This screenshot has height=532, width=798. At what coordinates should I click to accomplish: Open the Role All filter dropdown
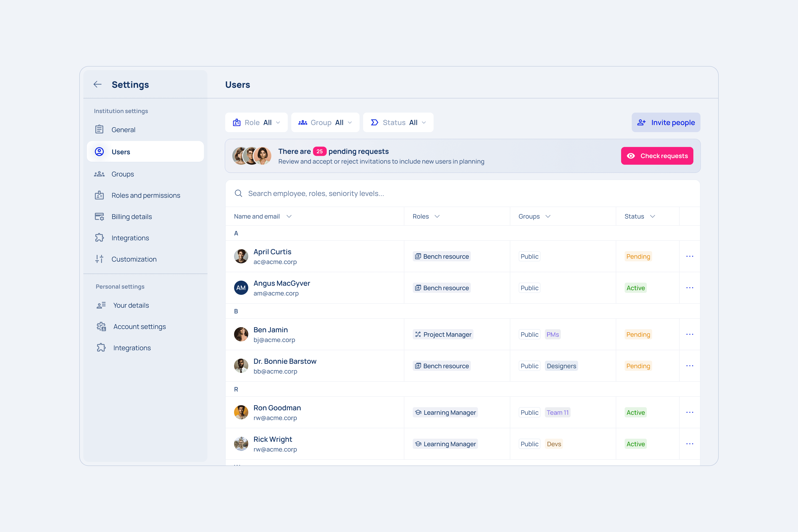click(x=256, y=123)
